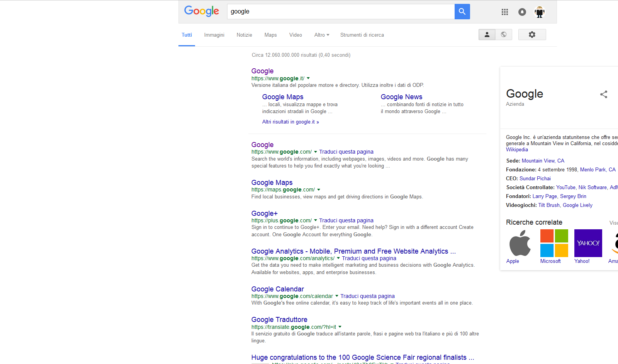This screenshot has width=618, height=364.
Task: Click the YouTube subsidiary link
Action: 565,188
